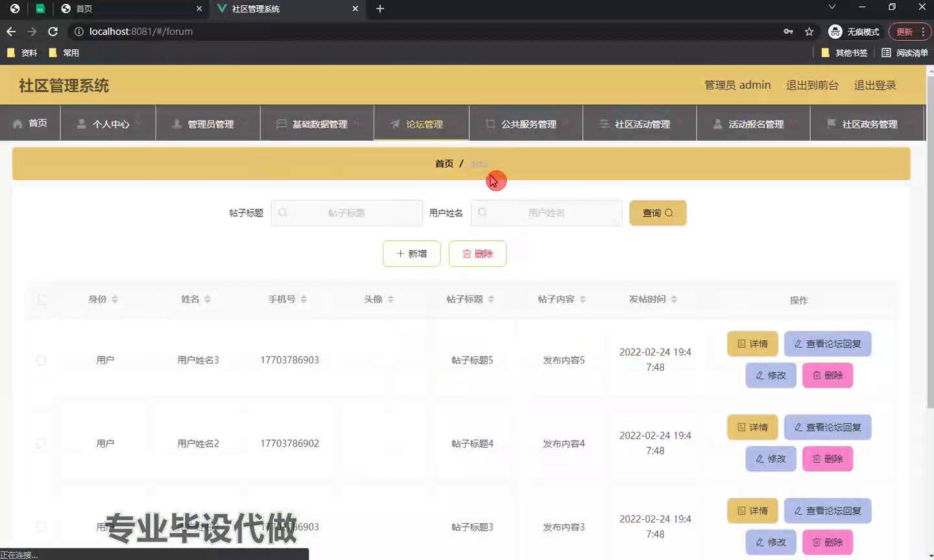Check the 帖子标题3 row checkbox
This screenshot has height=560, width=934.
pos(41,527)
